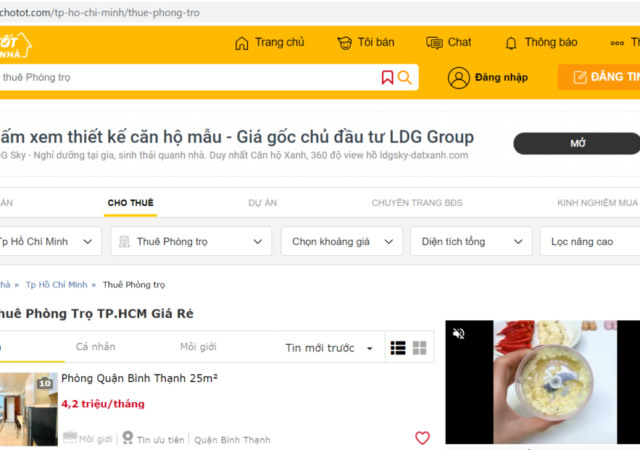
Task: Open the Chat messages
Action: tap(448, 43)
